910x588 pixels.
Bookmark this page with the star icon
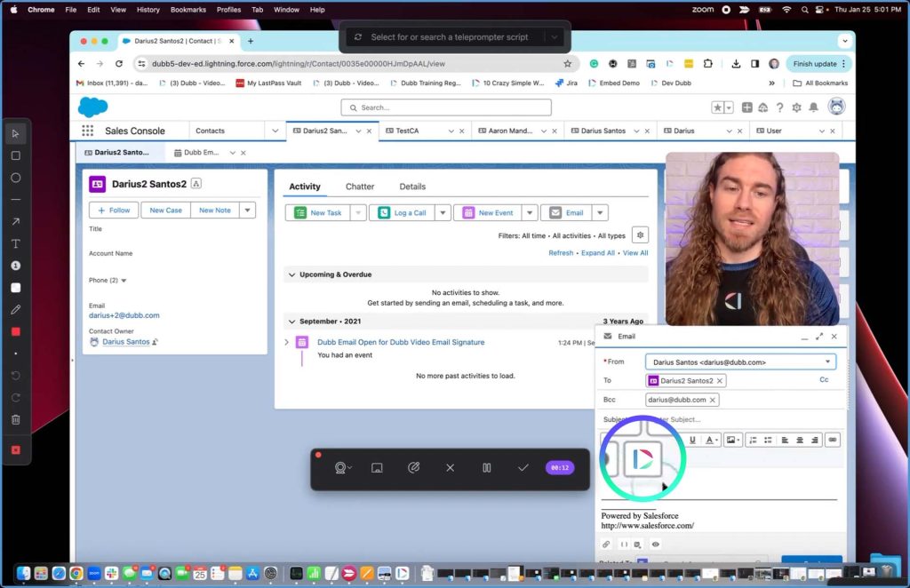click(568, 64)
